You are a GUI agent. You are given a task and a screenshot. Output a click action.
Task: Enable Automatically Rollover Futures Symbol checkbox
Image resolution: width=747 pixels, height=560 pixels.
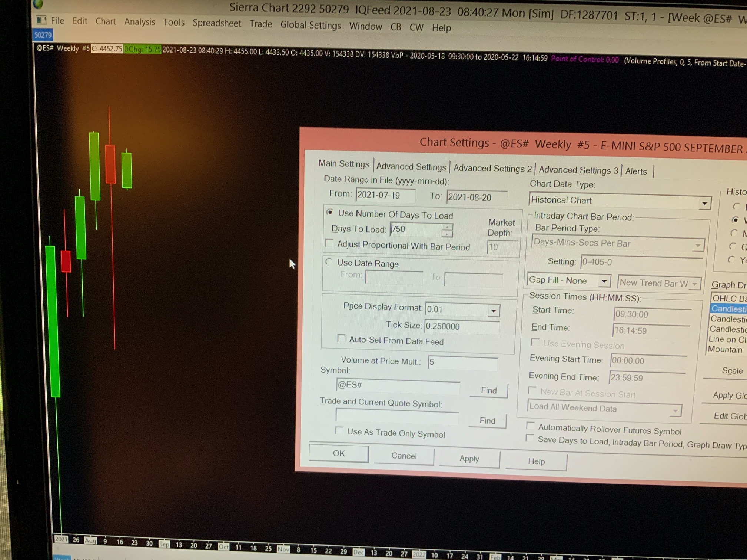point(531,426)
